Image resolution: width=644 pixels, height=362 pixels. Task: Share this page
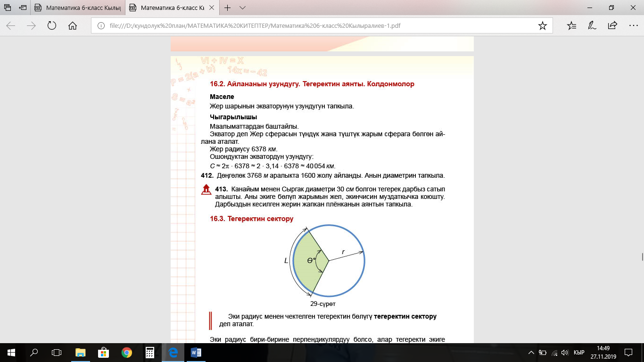click(612, 26)
